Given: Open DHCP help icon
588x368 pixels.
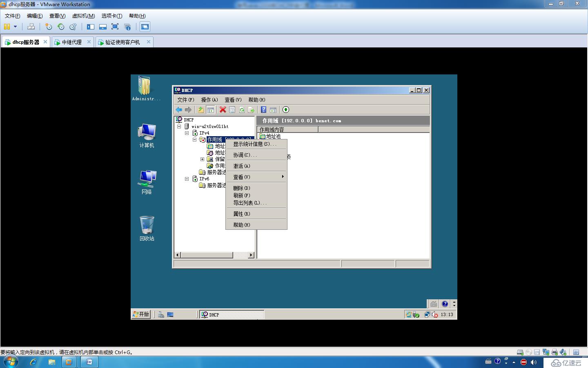Looking at the screenshot, I should click(x=264, y=110).
